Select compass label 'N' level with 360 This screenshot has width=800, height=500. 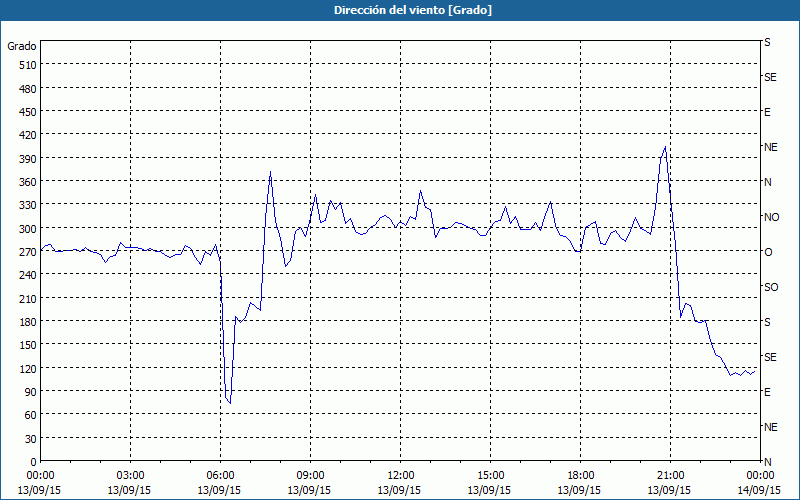click(x=768, y=182)
